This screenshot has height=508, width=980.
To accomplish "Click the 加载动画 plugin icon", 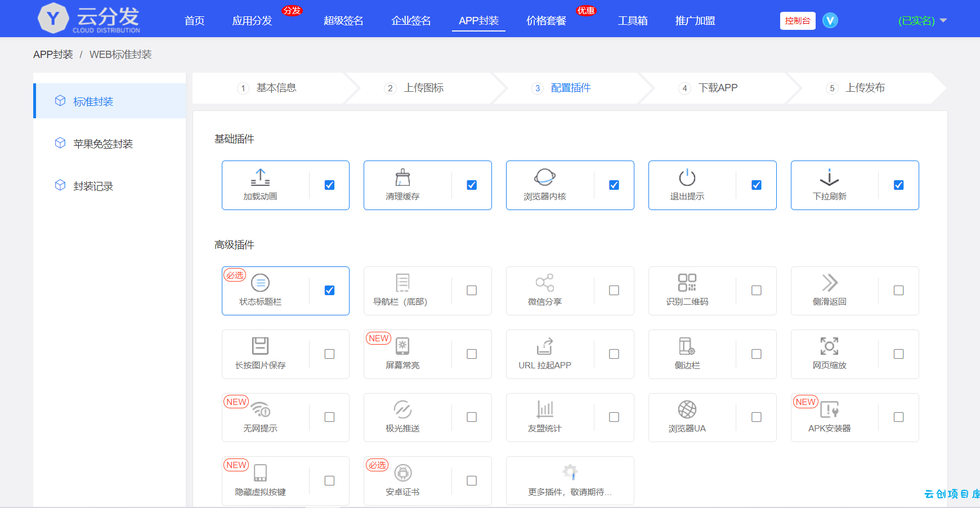I will click(260, 177).
